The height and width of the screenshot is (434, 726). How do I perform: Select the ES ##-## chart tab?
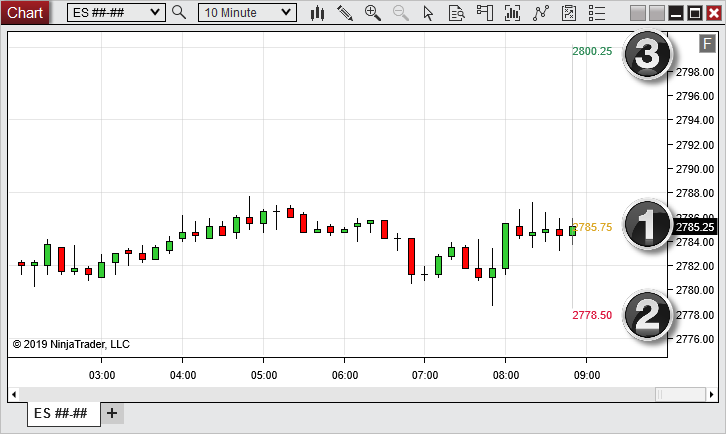(62, 413)
